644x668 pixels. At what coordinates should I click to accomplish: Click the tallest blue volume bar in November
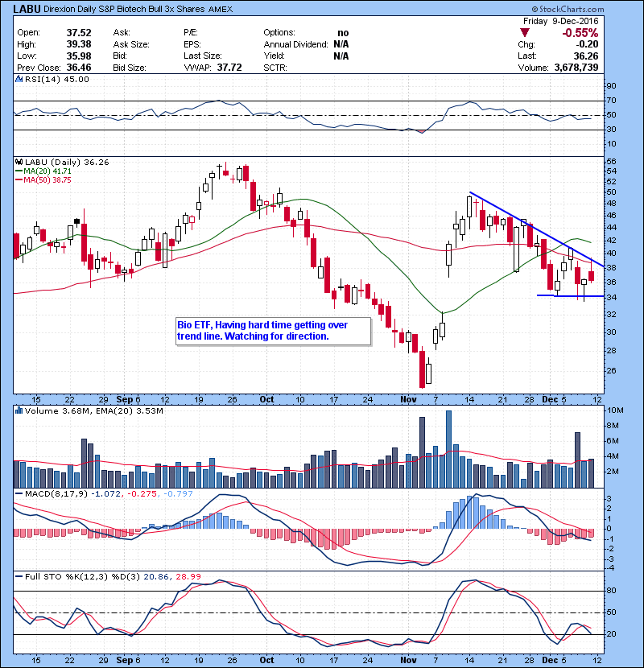[x=449, y=449]
